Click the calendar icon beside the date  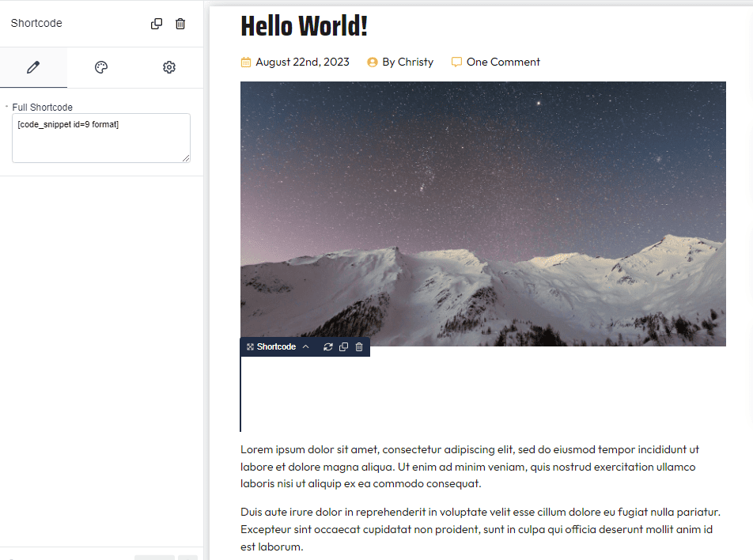coord(246,62)
